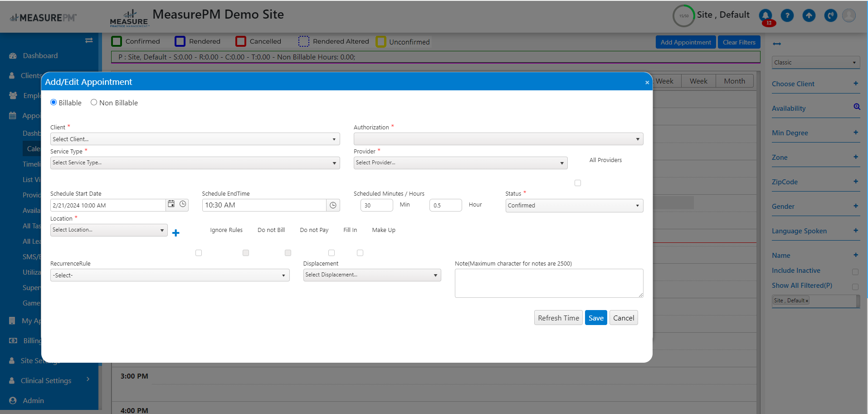Open the Select Location dropdown
Screen dimensions: 868x414
coord(109,230)
